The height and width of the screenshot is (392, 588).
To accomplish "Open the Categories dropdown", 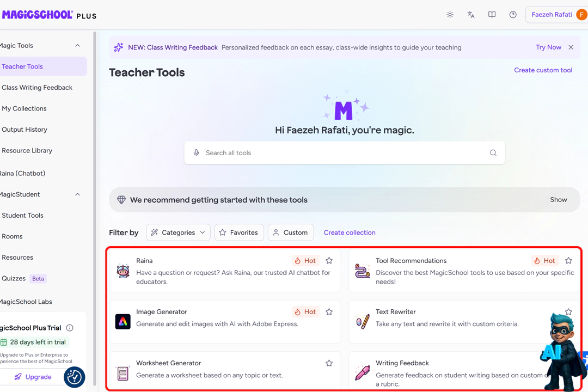I will click(x=178, y=232).
